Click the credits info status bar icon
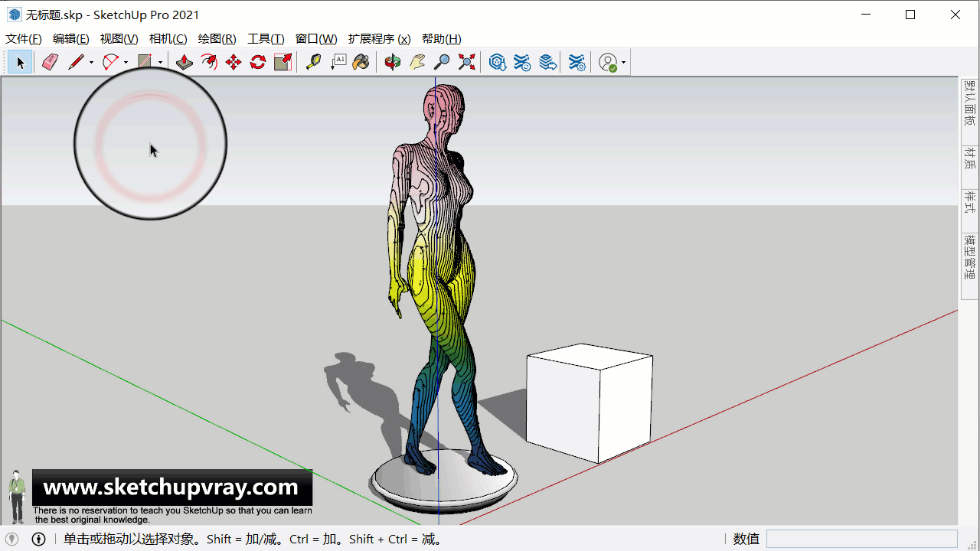This screenshot has width=980, height=551. click(38, 539)
